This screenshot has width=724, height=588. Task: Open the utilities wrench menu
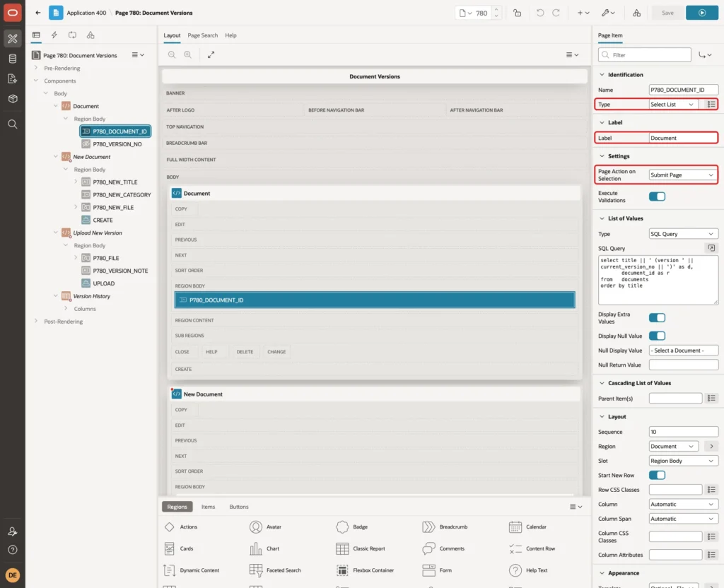click(x=607, y=13)
